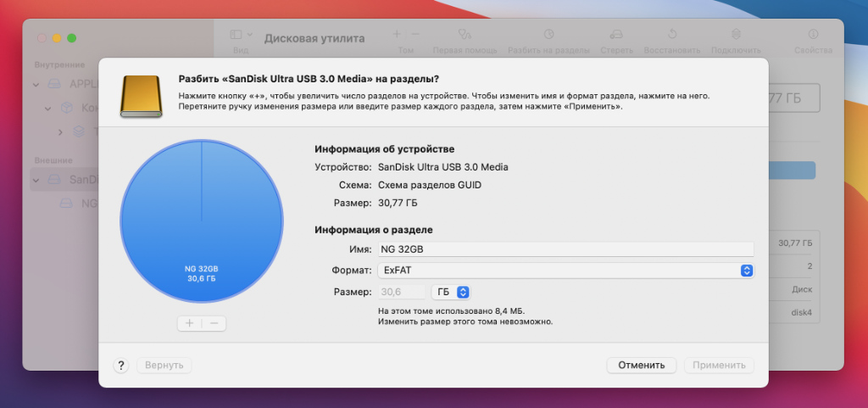Screen dimensions: 868x408
Task: Open the ГБ size unit dropdown
Action: click(x=451, y=292)
